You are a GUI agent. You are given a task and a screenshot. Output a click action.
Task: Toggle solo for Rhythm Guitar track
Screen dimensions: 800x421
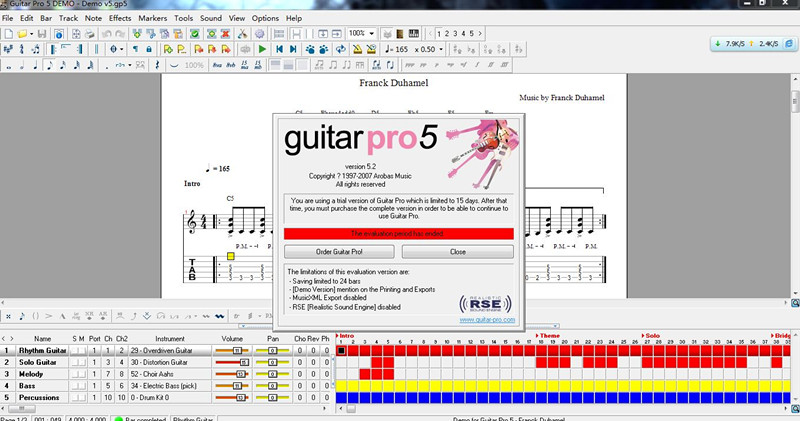[74, 351]
